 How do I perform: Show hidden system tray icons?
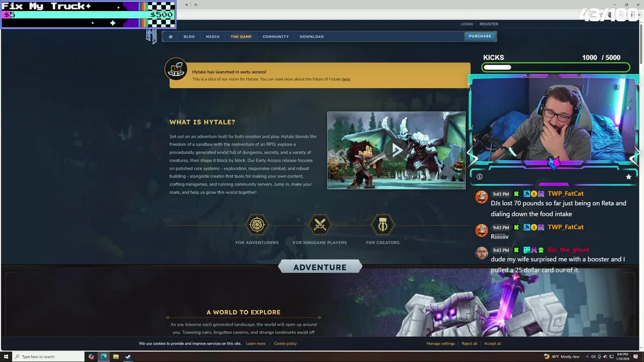tap(587, 356)
